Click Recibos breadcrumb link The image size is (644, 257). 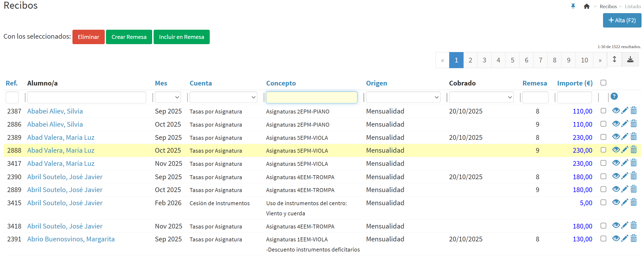click(x=608, y=6)
